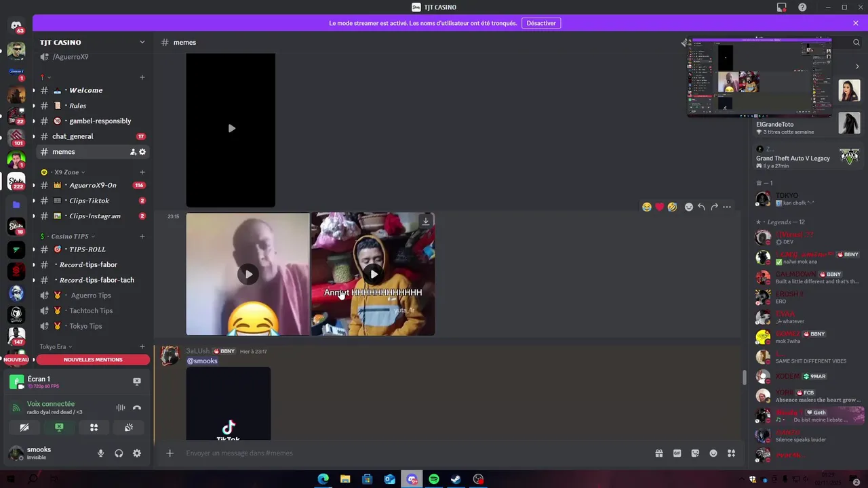Viewport: 868px width, 488px height.
Task: Open activities button in voice panel
Action: 94,428
